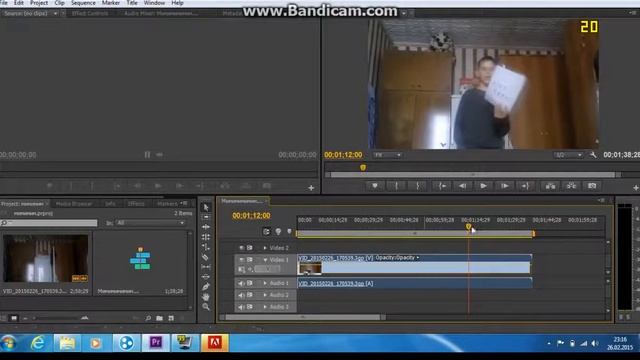
Task: Expand the Video 2 track
Action: (265, 248)
